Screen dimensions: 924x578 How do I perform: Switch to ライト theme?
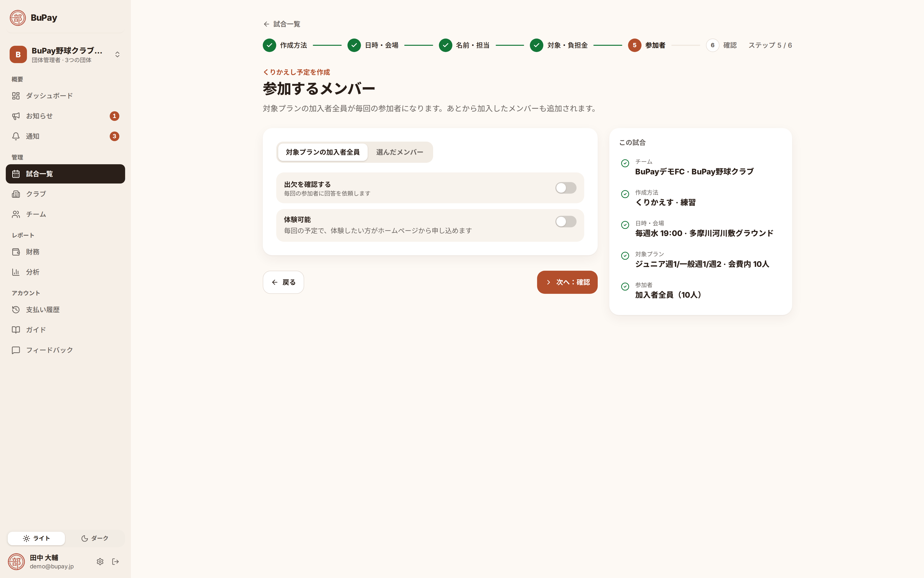36,538
